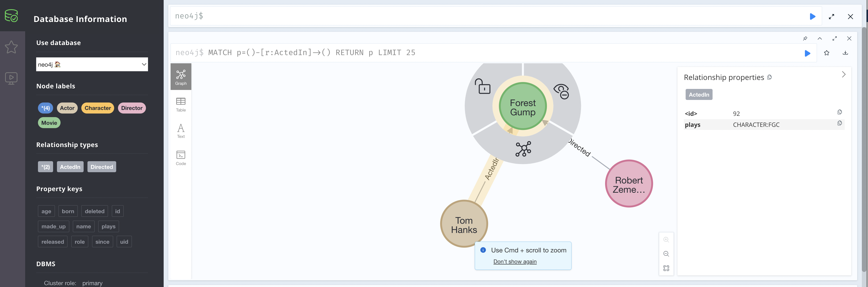
Task: Click the age property key
Action: coord(46,211)
